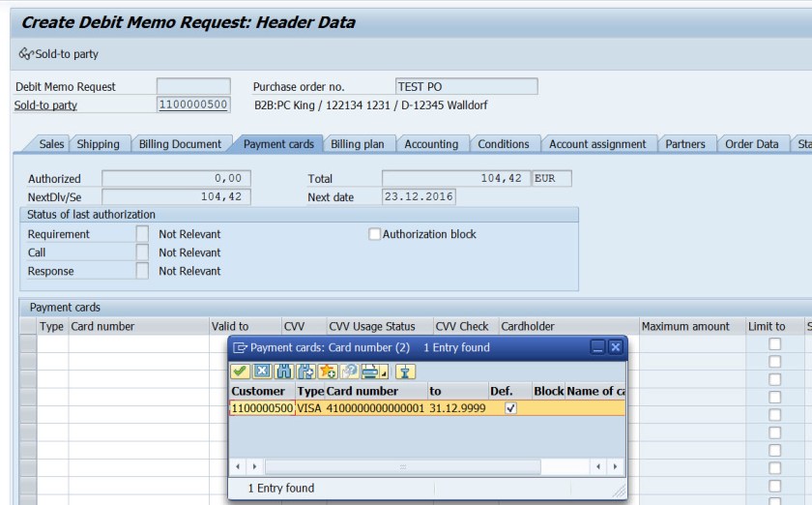
Task: Switch to the Shipping tab
Action: pyautogui.click(x=98, y=144)
